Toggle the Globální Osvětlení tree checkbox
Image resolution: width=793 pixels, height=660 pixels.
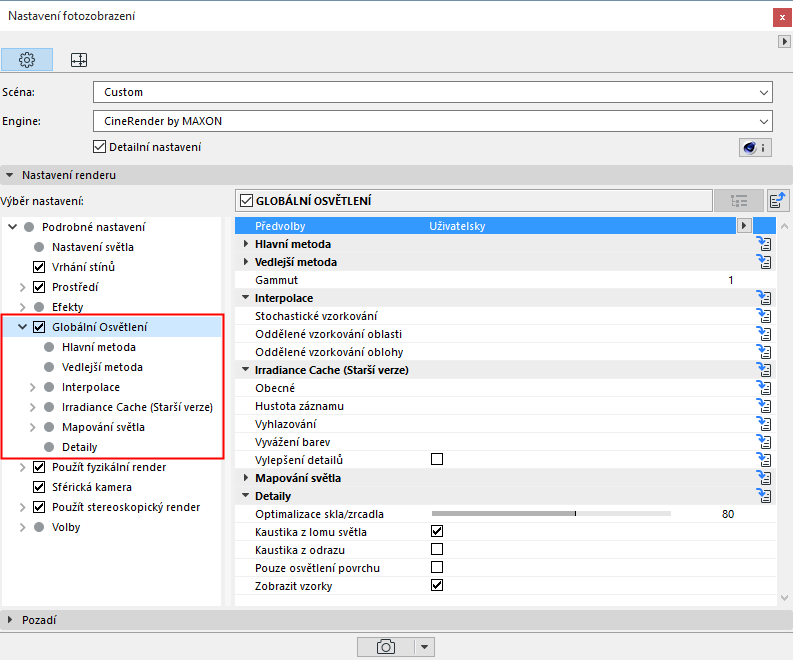coord(39,327)
